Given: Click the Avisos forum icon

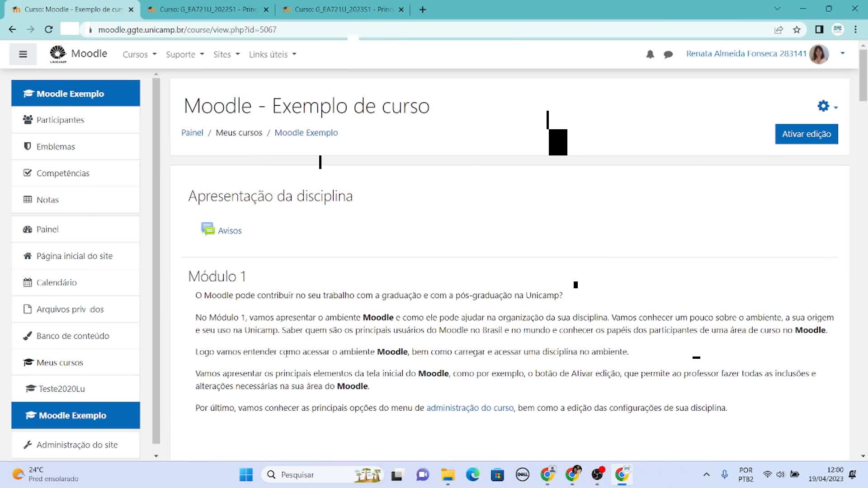Looking at the screenshot, I should [x=208, y=229].
